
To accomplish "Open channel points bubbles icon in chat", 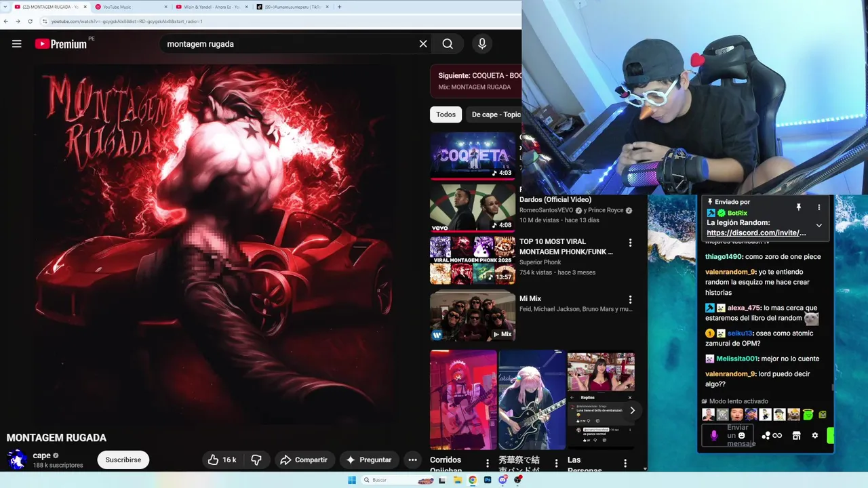I will coord(766,436).
